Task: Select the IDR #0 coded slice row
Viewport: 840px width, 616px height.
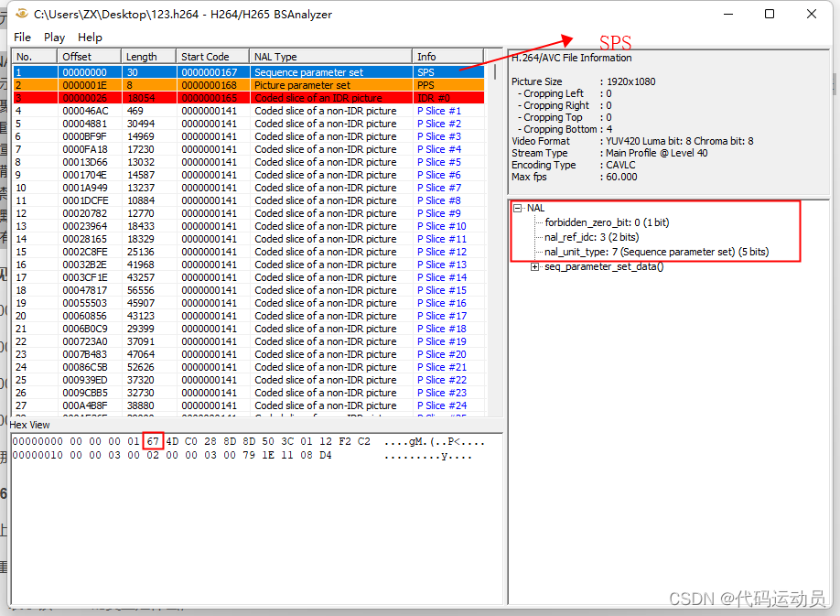Action: pos(275,97)
